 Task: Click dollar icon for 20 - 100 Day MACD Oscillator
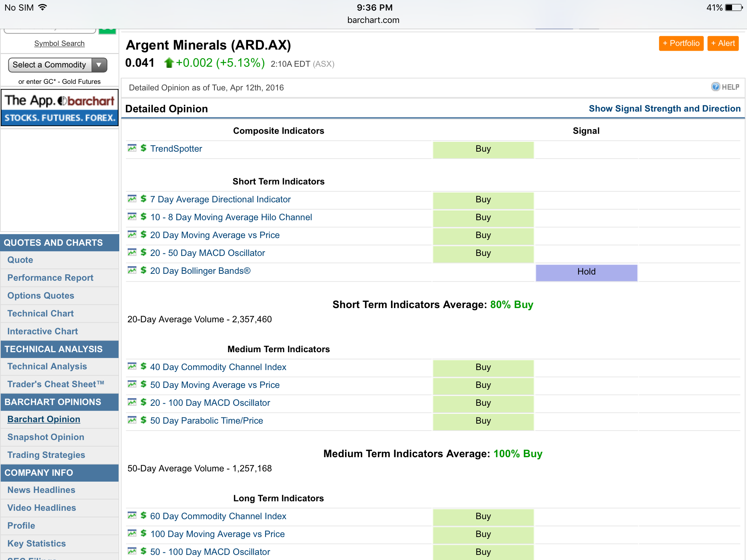coord(143,402)
